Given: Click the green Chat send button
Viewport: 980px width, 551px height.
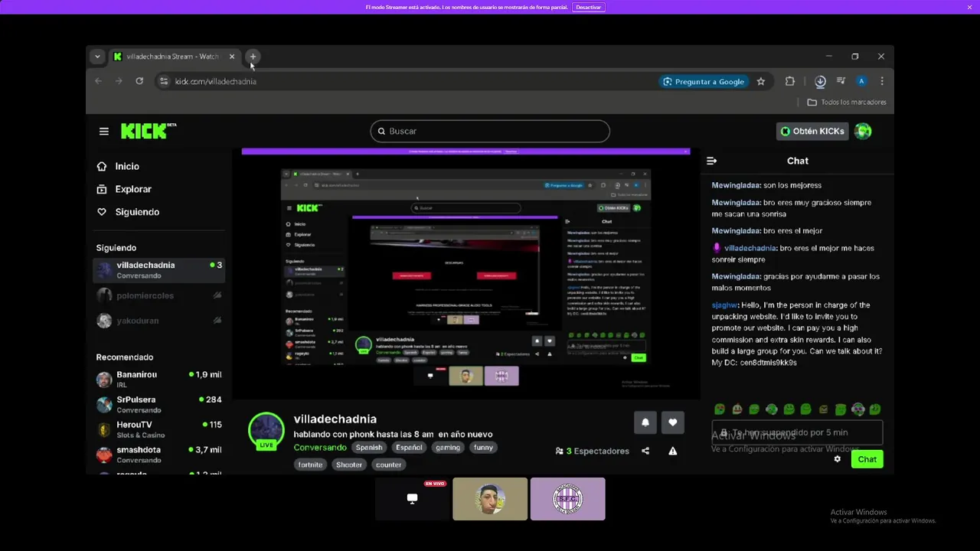Looking at the screenshot, I should [x=867, y=459].
